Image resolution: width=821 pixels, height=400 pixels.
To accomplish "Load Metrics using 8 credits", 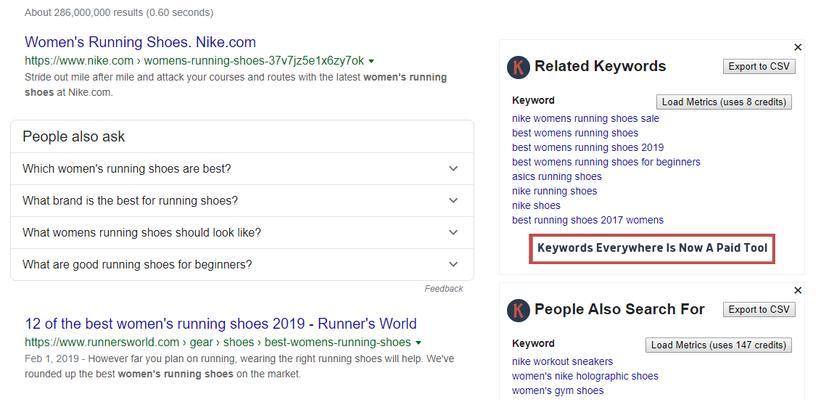I will coord(724,102).
